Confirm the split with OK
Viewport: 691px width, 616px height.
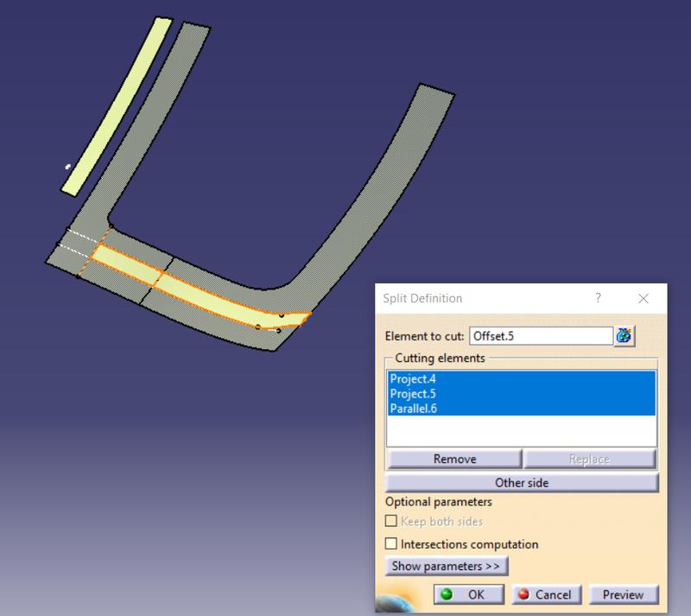pyautogui.click(x=468, y=594)
